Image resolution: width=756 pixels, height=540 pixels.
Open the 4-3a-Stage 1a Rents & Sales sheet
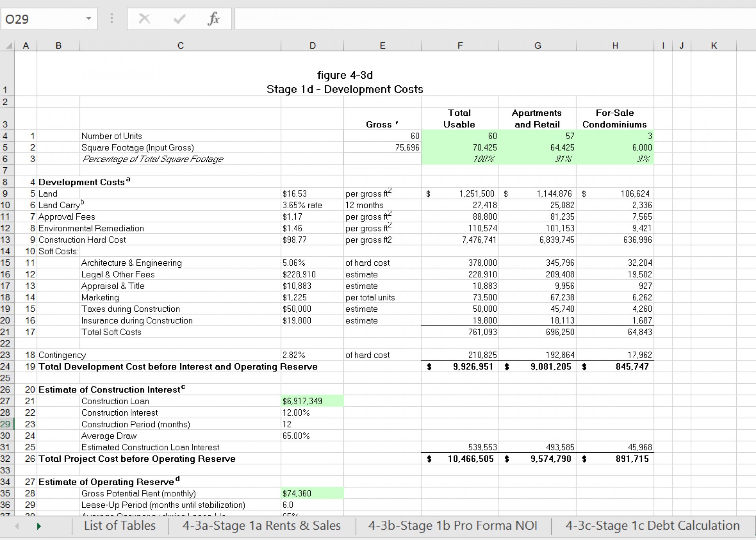tap(261, 525)
